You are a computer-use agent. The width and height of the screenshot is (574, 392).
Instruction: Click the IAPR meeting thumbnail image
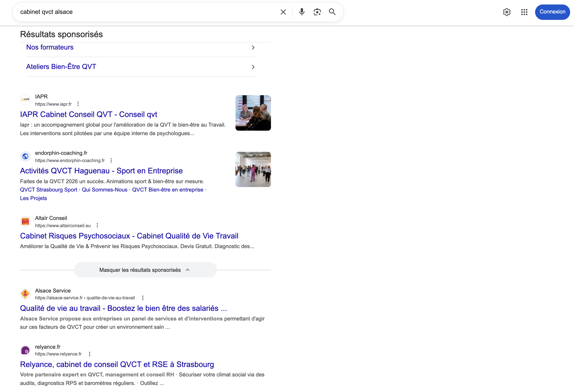(x=253, y=113)
